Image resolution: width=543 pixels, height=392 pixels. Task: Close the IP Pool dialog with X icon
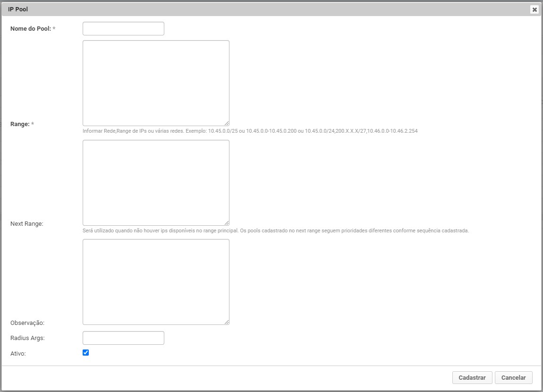click(535, 9)
